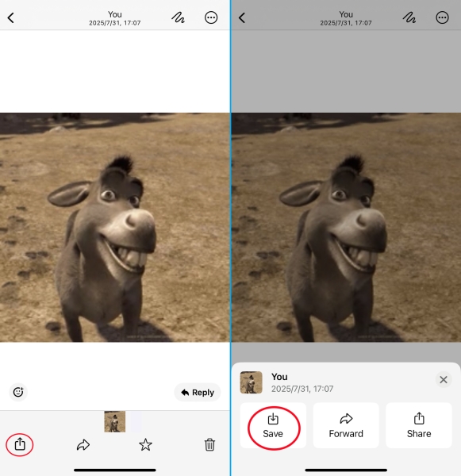Tap the Reply button
The width and height of the screenshot is (461, 476).
(198, 392)
